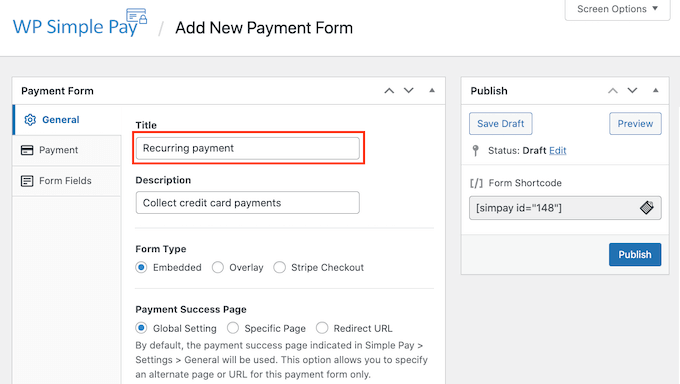
Task: Select the Stripe Checkout form type
Action: [280, 267]
